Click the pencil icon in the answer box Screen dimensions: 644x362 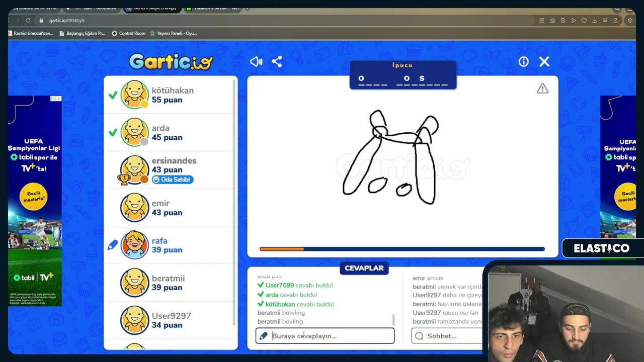click(263, 336)
